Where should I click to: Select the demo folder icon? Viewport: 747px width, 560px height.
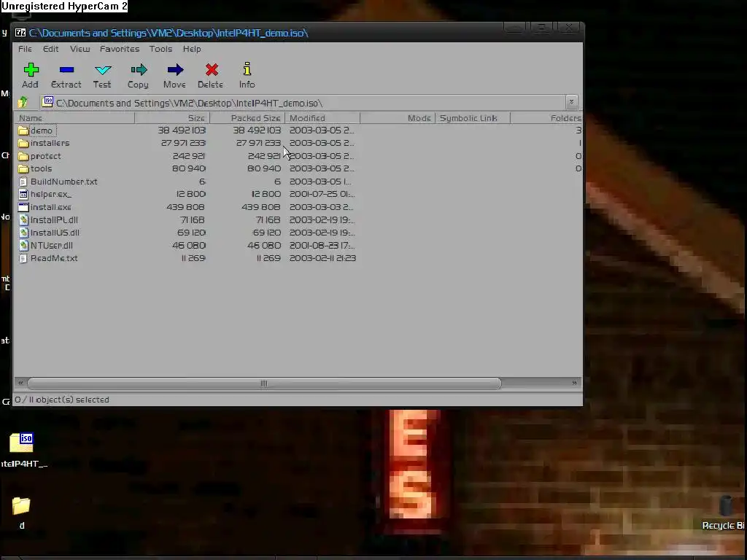point(23,131)
